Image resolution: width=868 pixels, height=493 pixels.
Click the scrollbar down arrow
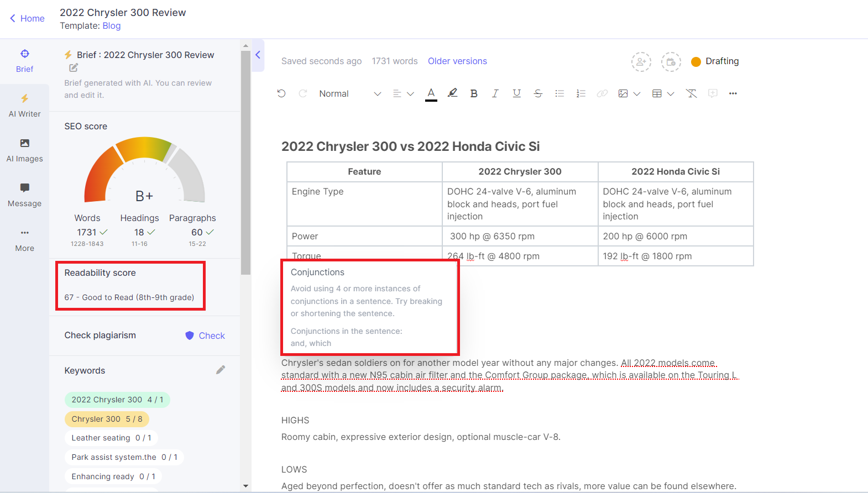tap(245, 486)
